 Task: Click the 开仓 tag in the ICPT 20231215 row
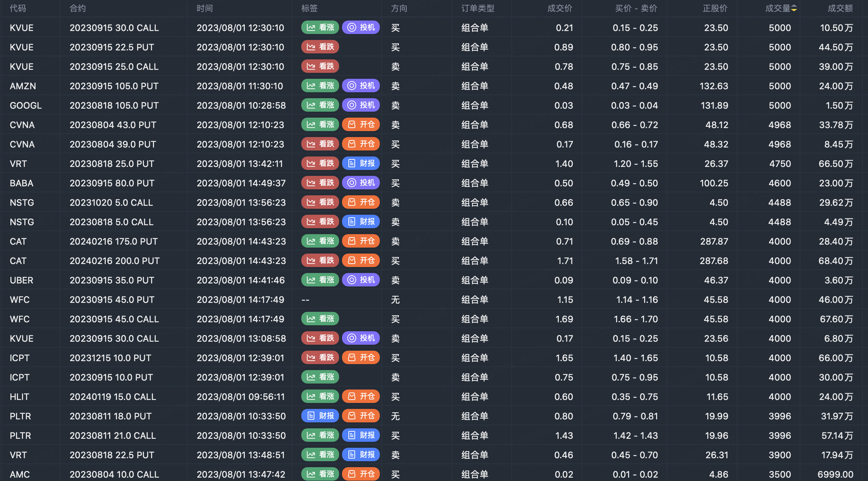[361, 357]
